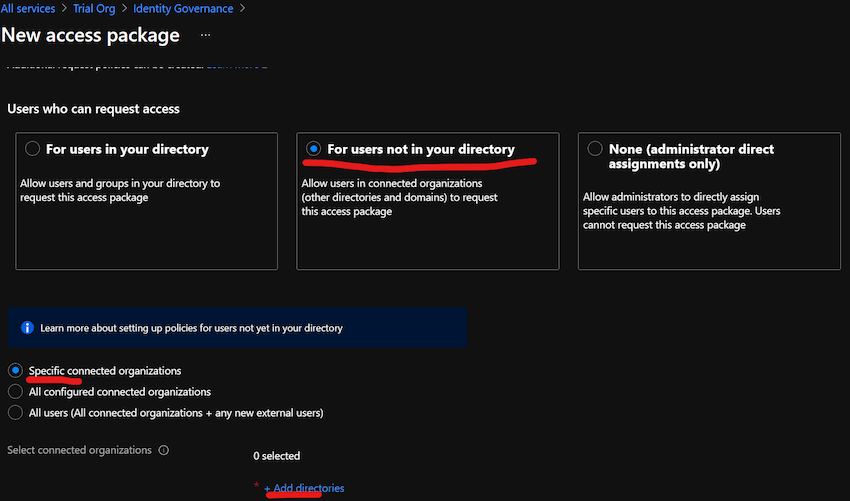Open the ellipsis menu beside New access package
The image size is (850, 501).
[x=206, y=35]
